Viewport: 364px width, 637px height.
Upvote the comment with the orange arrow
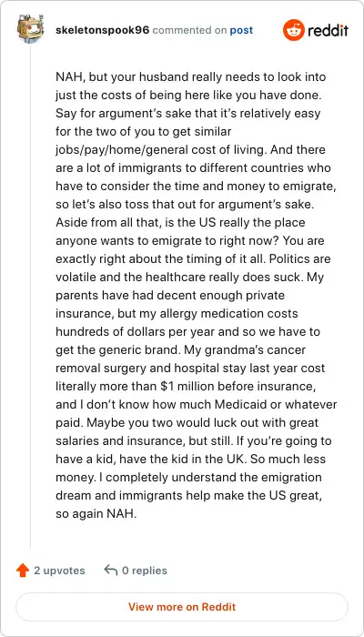tap(23, 571)
